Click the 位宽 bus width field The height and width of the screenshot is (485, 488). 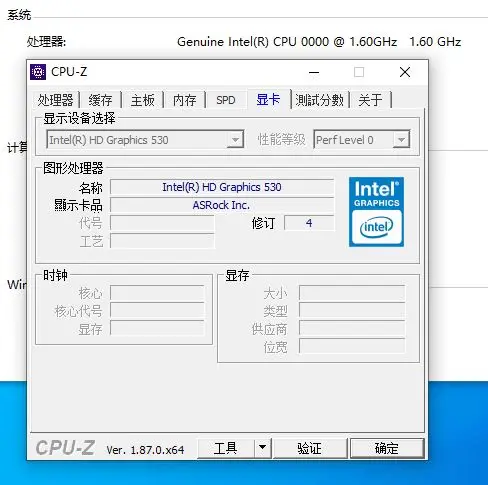352,347
